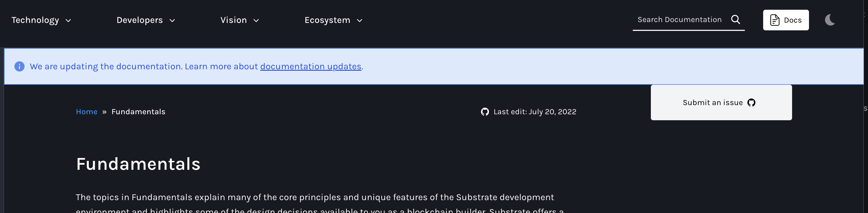Viewport: 868px width, 213px height.
Task: Follow the documentation updates link
Action: point(310,66)
